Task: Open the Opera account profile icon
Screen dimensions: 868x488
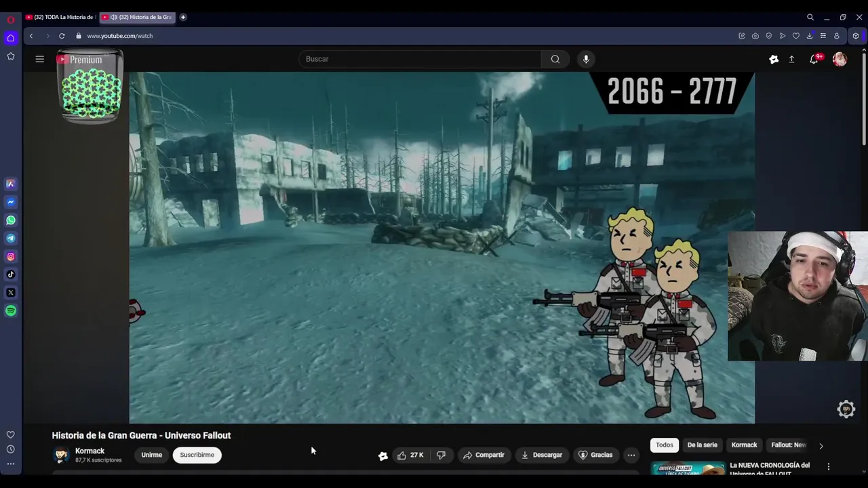Action: tap(837, 36)
